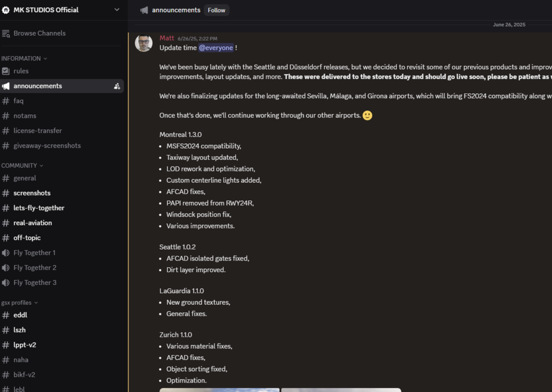Click the MK STUDIOS server logo icon
This screenshot has width=552, height=392.
click(6, 10)
